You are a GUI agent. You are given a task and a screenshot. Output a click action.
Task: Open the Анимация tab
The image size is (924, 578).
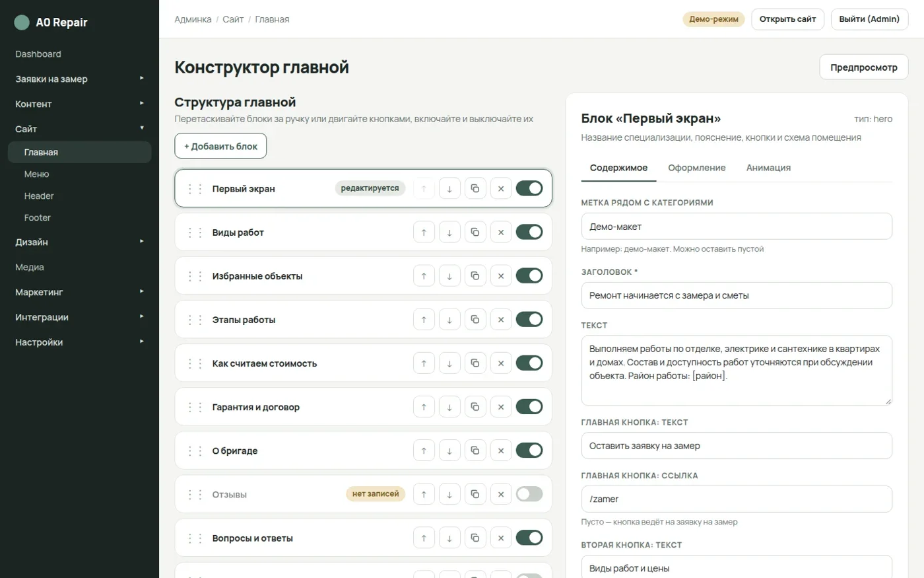(x=768, y=168)
